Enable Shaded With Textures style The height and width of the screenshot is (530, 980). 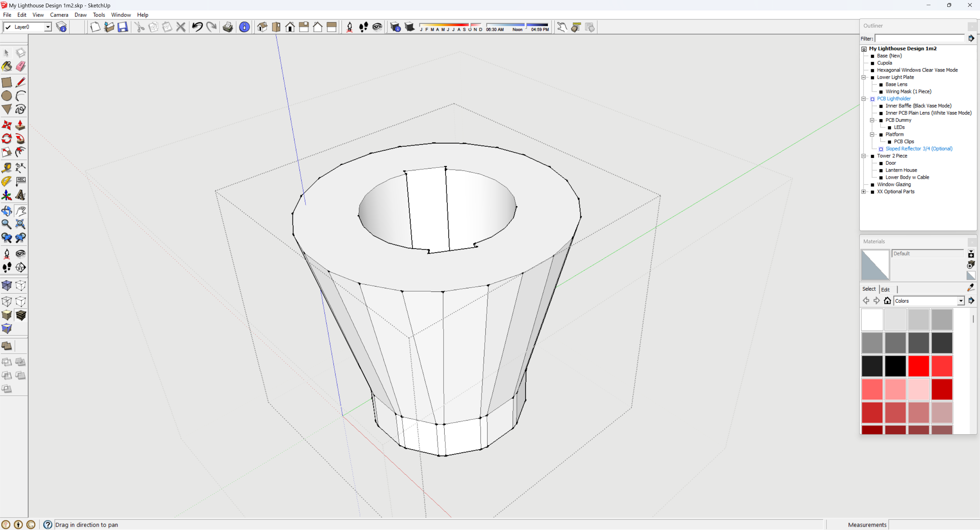click(20, 315)
